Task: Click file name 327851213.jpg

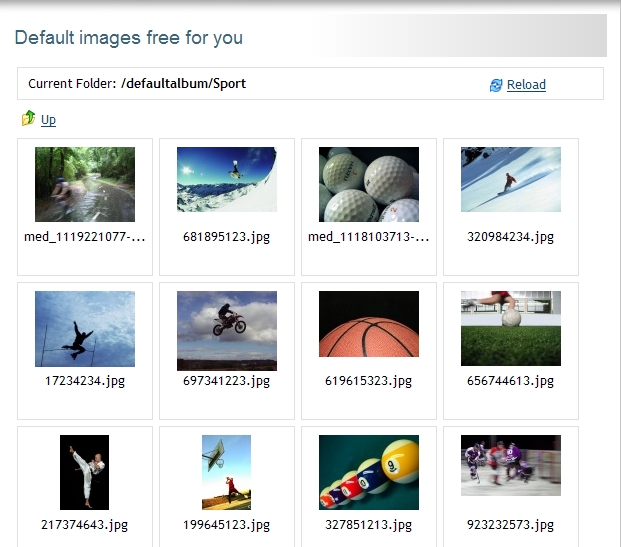Action: tap(369, 525)
